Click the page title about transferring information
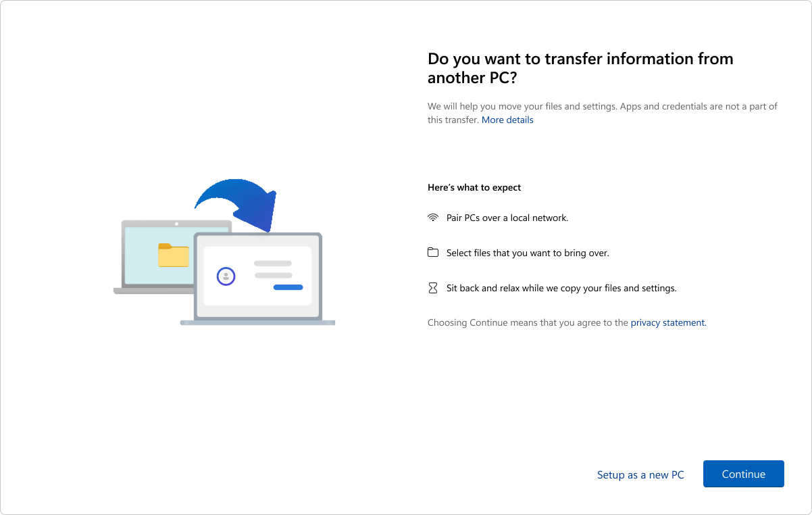812x515 pixels. [x=580, y=68]
